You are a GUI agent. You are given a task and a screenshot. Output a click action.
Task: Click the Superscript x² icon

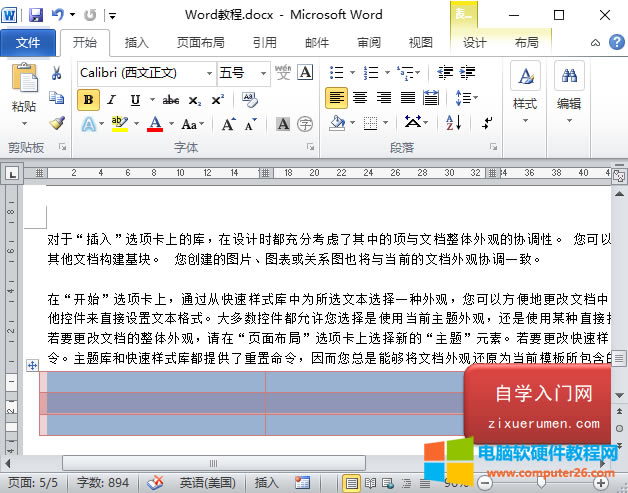pos(217,100)
